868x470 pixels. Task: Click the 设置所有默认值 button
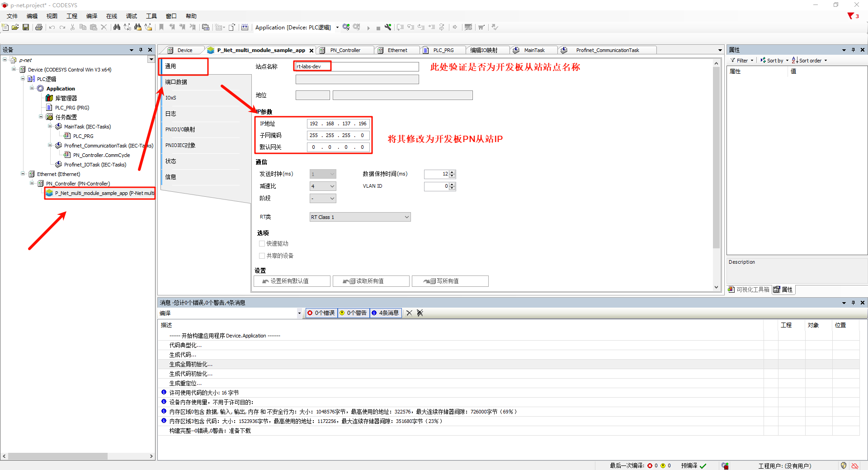(292, 281)
